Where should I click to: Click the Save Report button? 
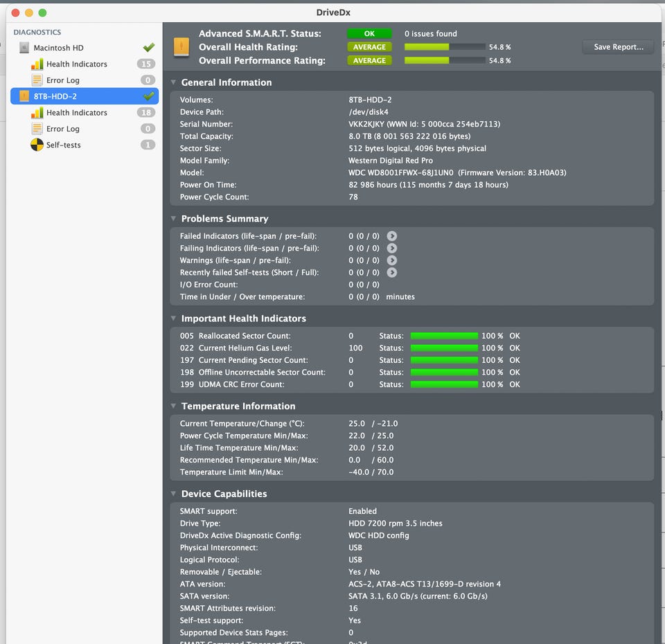click(619, 47)
